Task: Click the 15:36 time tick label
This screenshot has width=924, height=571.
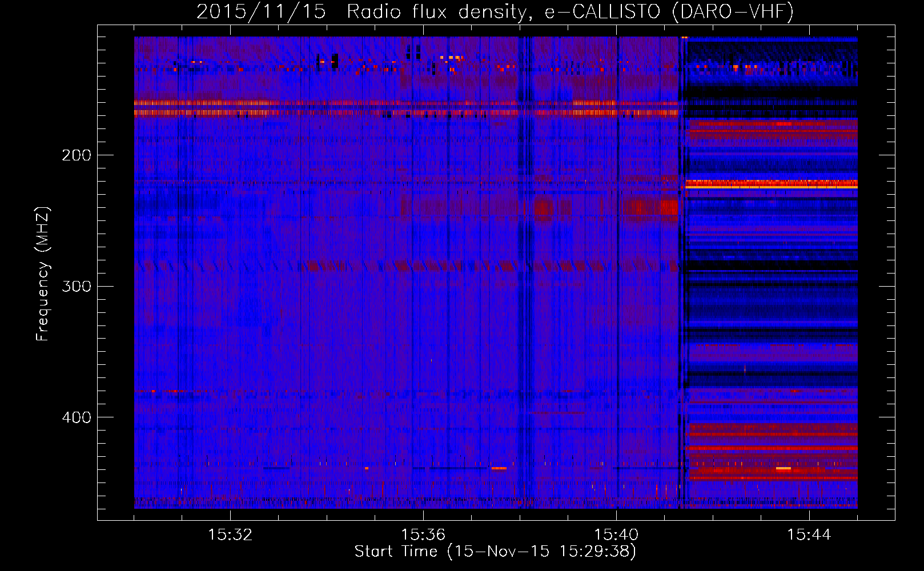Action: pyautogui.click(x=423, y=535)
